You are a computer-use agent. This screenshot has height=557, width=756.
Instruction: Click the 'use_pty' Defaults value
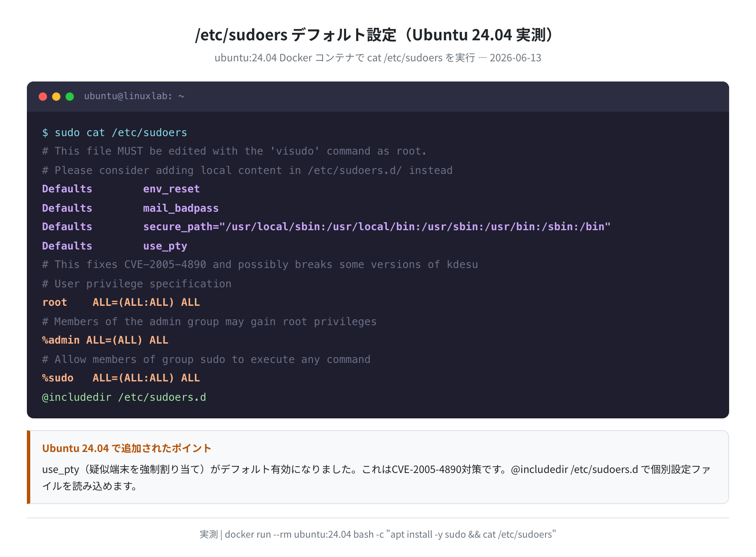tap(165, 246)
